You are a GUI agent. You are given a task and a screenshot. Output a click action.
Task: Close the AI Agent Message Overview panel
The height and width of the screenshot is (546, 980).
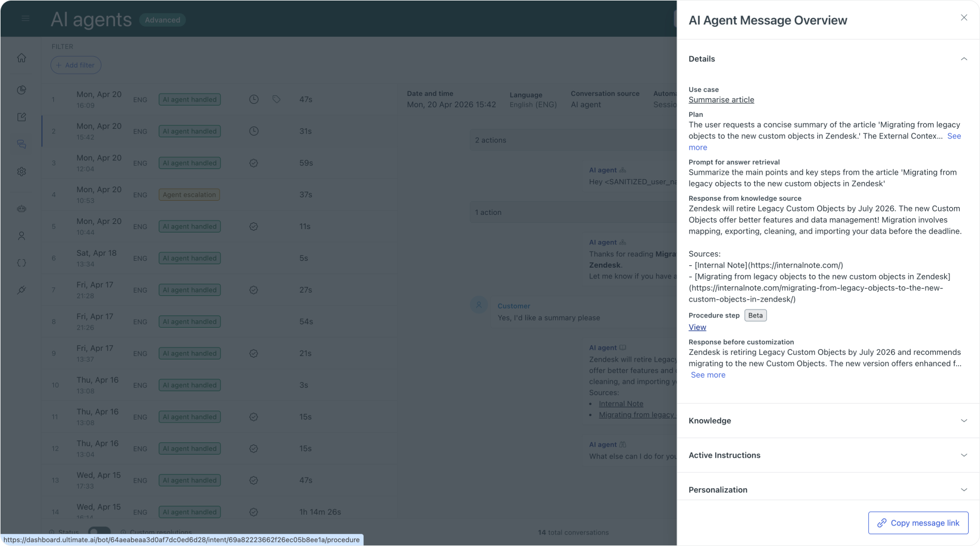(964, 18)
